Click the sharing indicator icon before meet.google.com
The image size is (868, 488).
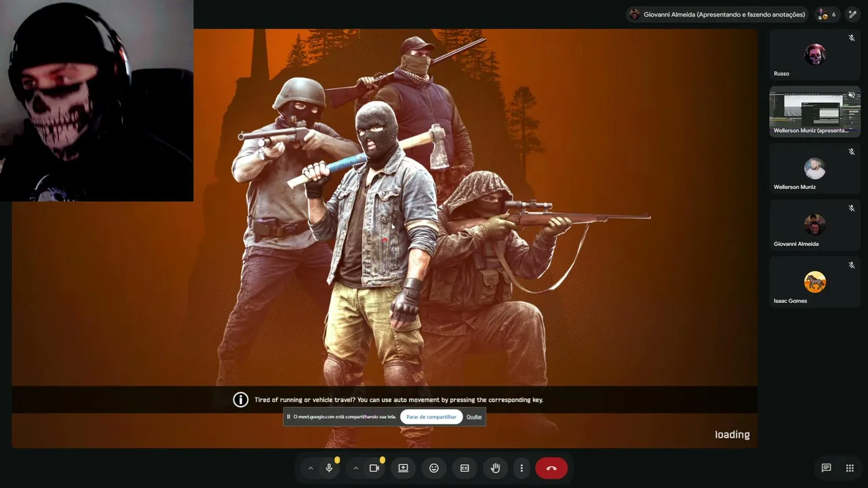pyautogui.click(x=288, y=417)
